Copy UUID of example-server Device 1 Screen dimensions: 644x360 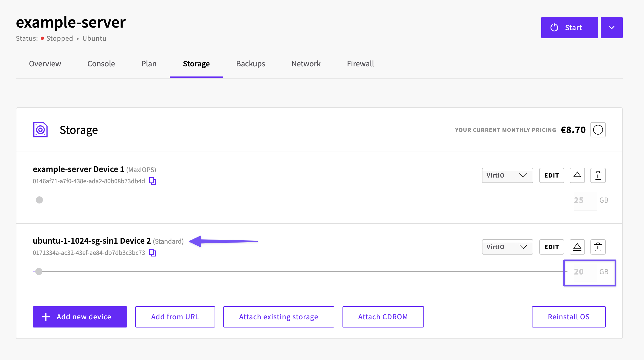pyautogui.click(x=153, y=181)
